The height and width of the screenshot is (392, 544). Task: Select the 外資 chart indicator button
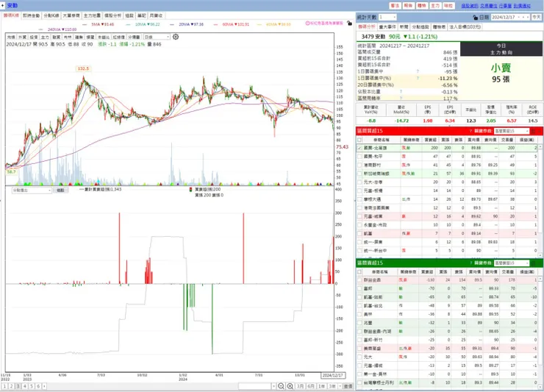coord(22,38)
